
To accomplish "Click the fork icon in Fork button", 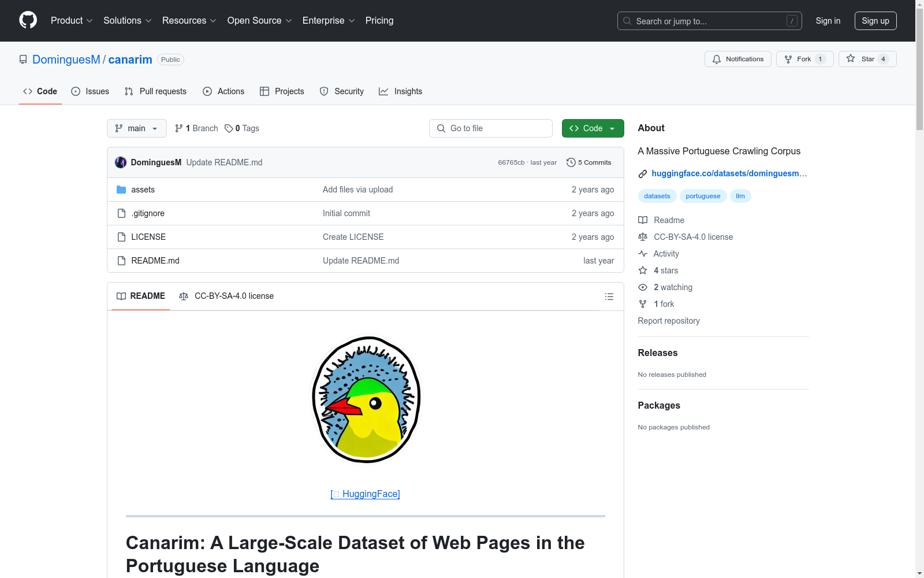I will [788, 59].
